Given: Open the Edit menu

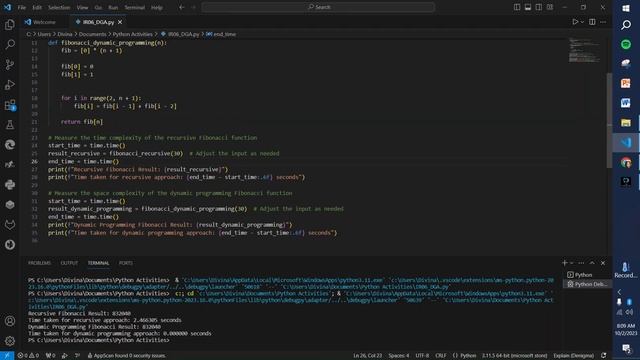Looking at the screenshot, I should coord(37,7).
